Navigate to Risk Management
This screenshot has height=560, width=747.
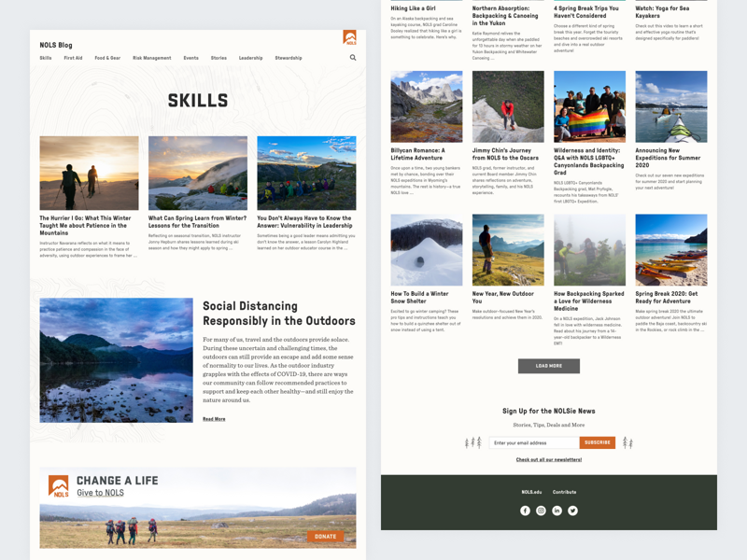point(152,57)
